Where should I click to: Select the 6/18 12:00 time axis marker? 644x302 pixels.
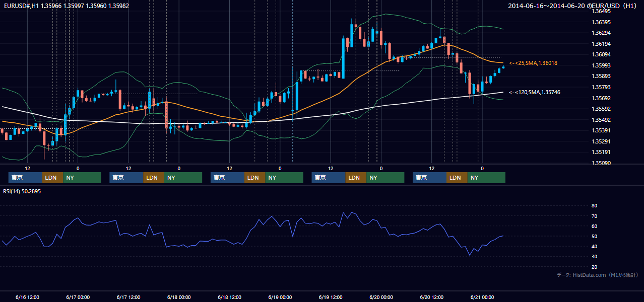point(230,297)
